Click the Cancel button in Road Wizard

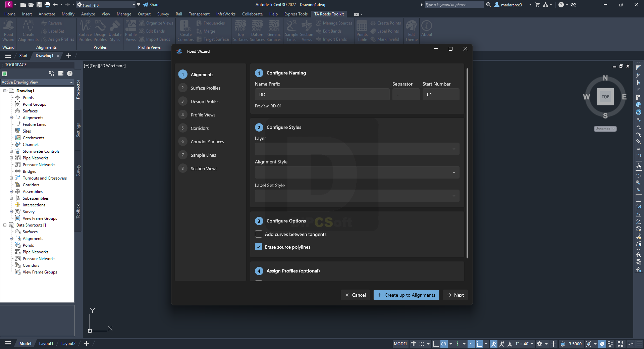(x=355, y=295)
